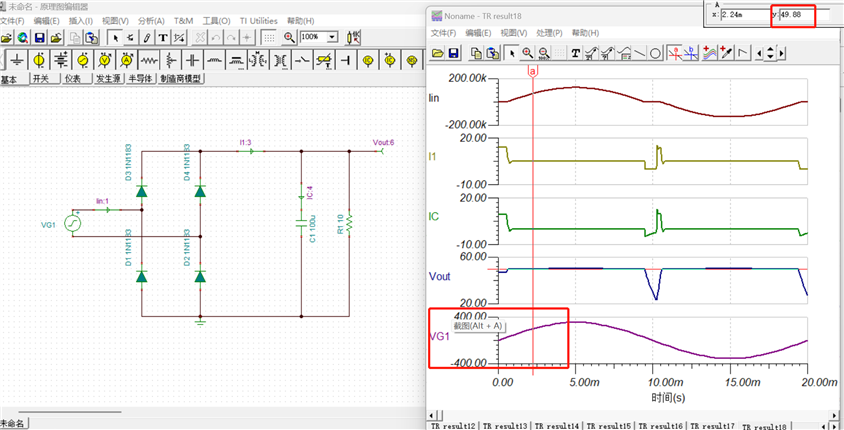Click the zoom-in icon in the result window
This screenshot has height=430, width=844.
pyautogui.click(x=527, y=53)
